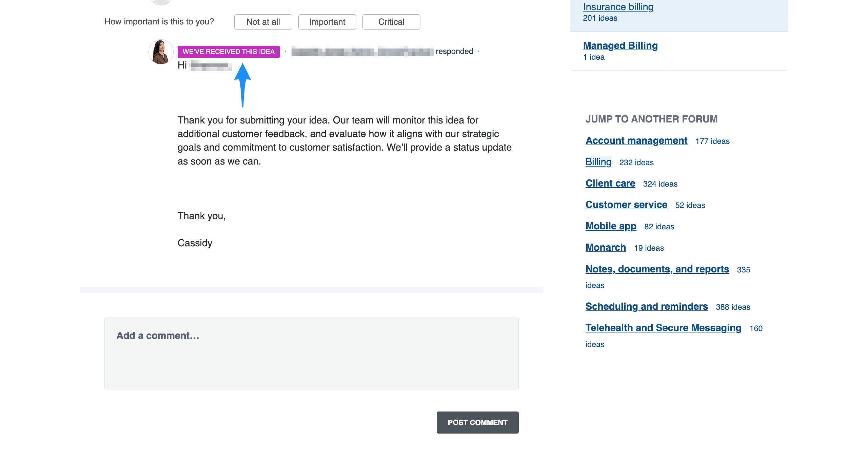The height and width of the screenshot is (459, 868).
Task: Jump to the Monarch forum
Action: [x=606, y=247]
